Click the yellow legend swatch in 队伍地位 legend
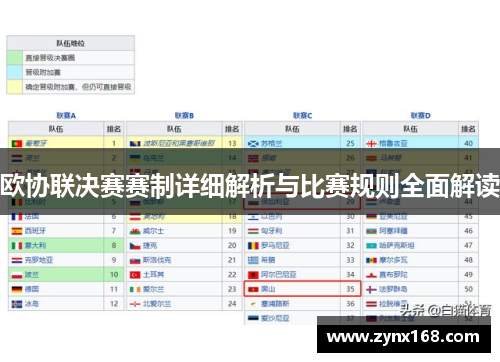Image resolution: width=500 pixels, height=362 pixels. (15, 87)
